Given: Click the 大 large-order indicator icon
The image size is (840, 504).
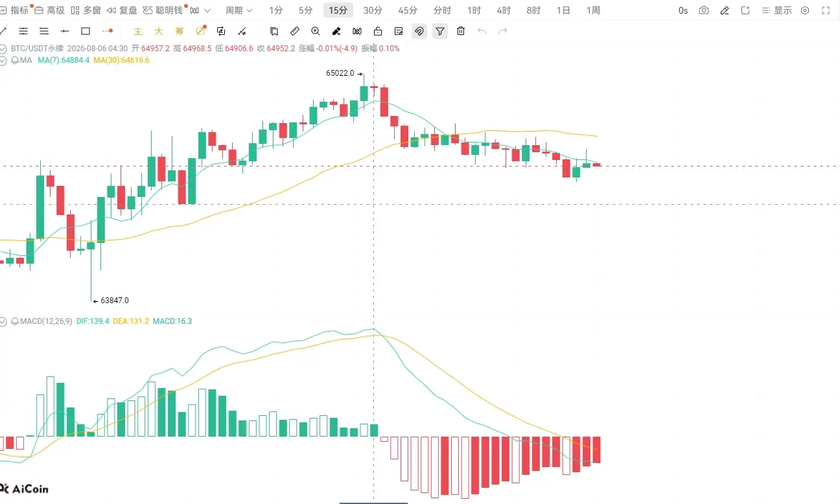Looking at the screenshot, I should click(x=159, y=31).
